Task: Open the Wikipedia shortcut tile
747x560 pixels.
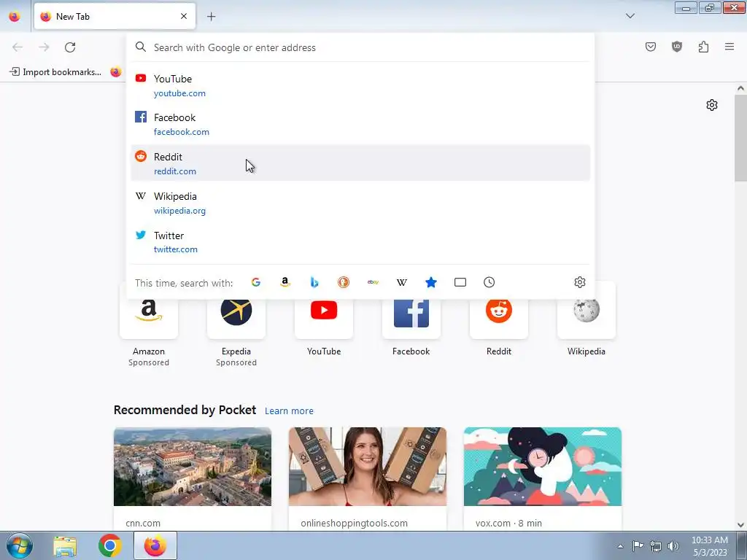Action: [587, 320]
